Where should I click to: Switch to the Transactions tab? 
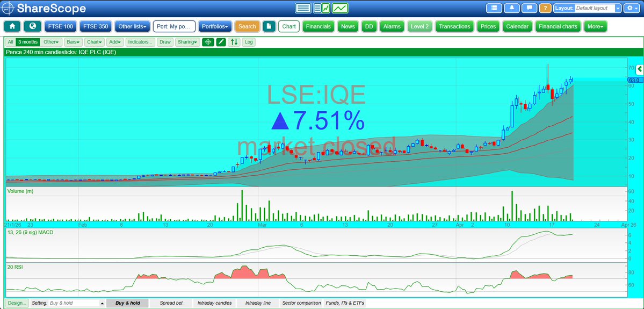tap(454, 26)
